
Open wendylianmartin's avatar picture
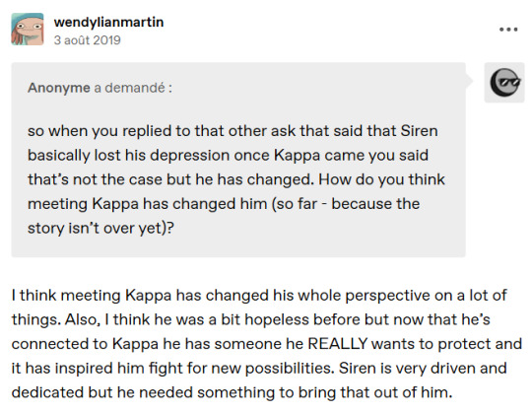coord(28,30)
